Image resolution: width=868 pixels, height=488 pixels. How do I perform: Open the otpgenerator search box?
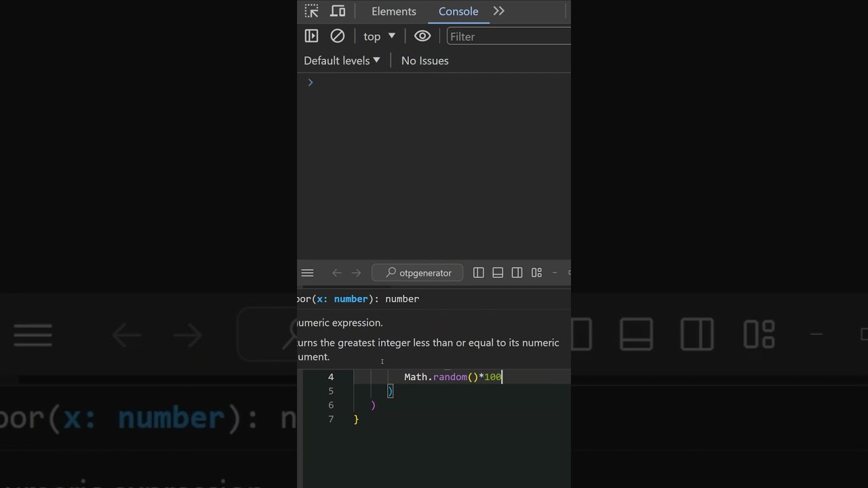(x=417, y=272)
